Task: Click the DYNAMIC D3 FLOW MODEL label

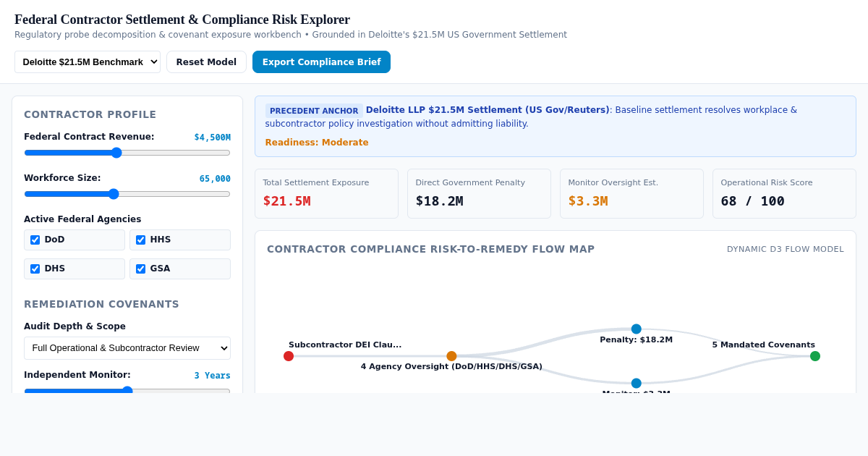Action: click(x=786, y=249)
